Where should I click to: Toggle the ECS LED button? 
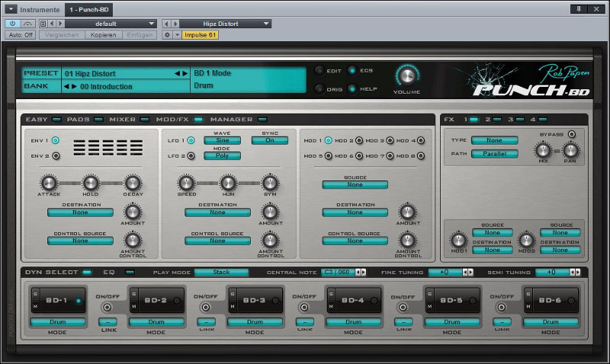click(352, 70)
